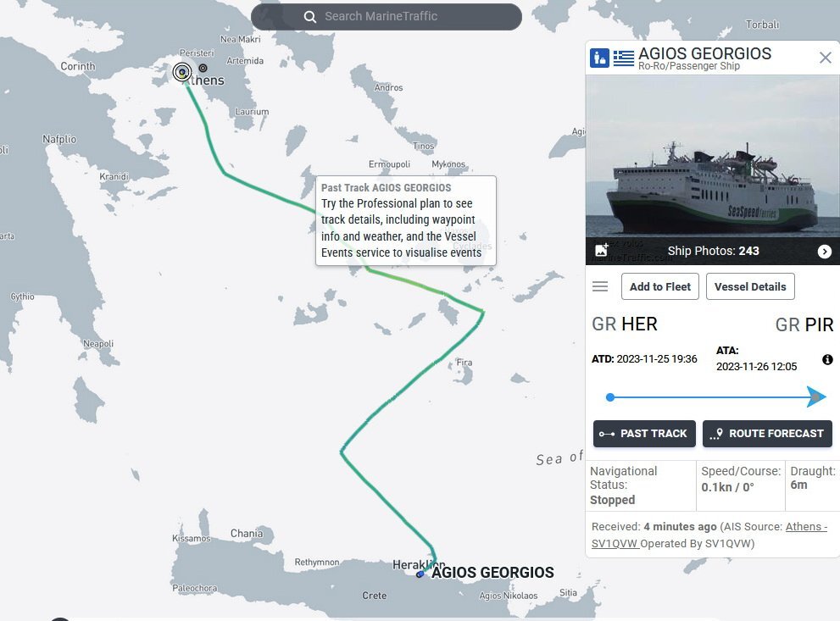Show the Route Forecast
Screen dimensions: 840x621
[x=767, y=434]
